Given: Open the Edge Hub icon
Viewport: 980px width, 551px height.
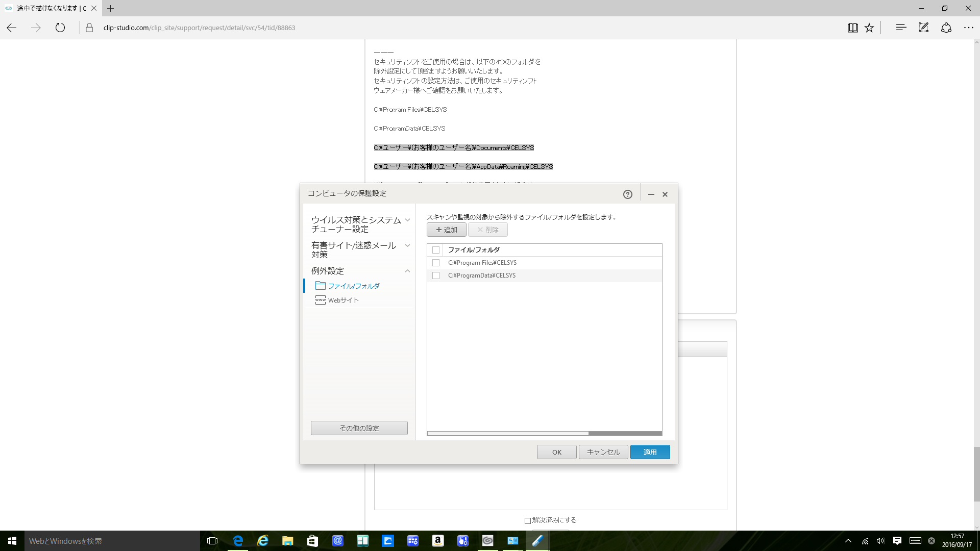Looking at the screenshot, I should [901, 28].
